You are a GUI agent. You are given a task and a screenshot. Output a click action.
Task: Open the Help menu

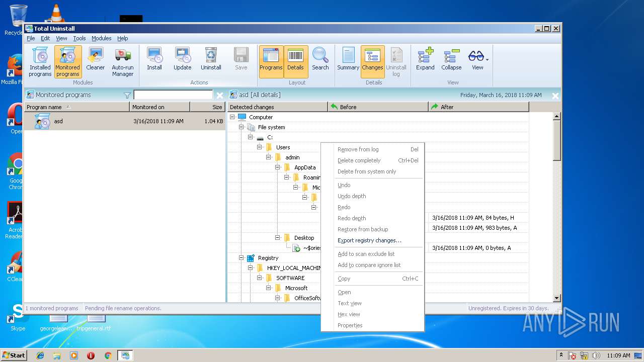coord(123,38)
